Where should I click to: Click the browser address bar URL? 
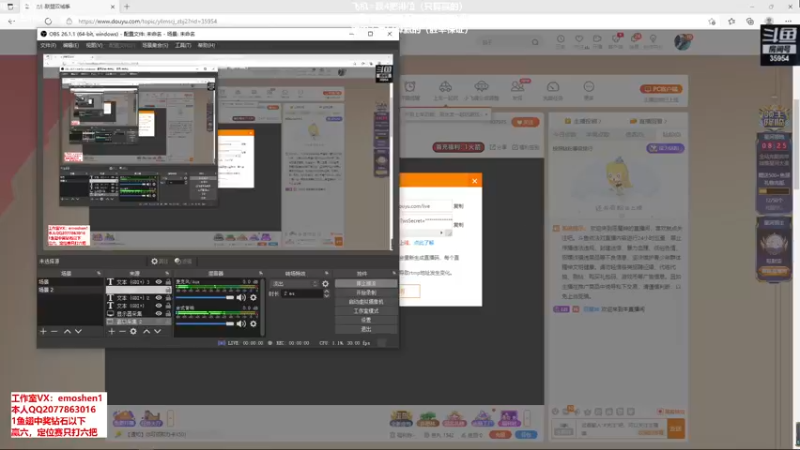click(x=147, y=21)
